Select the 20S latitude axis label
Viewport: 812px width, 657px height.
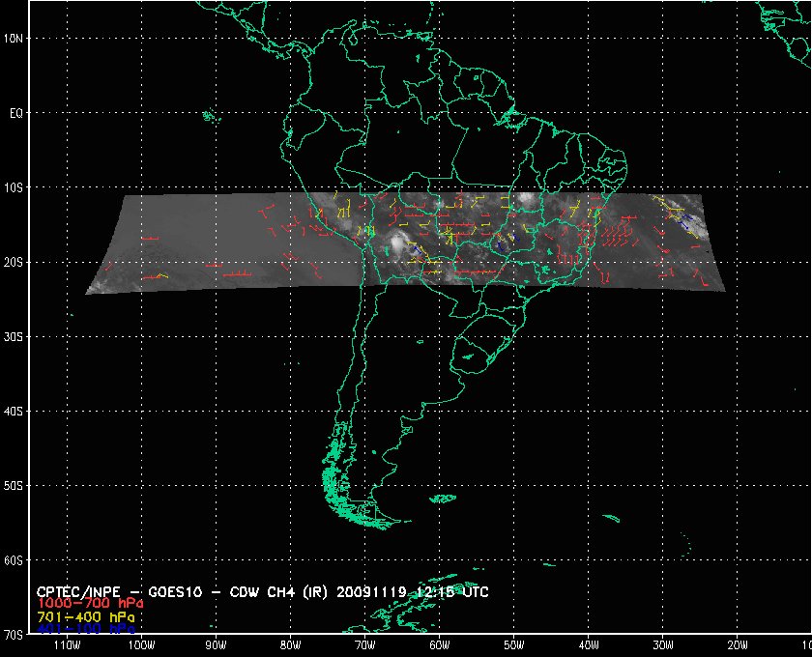point(15,262)
